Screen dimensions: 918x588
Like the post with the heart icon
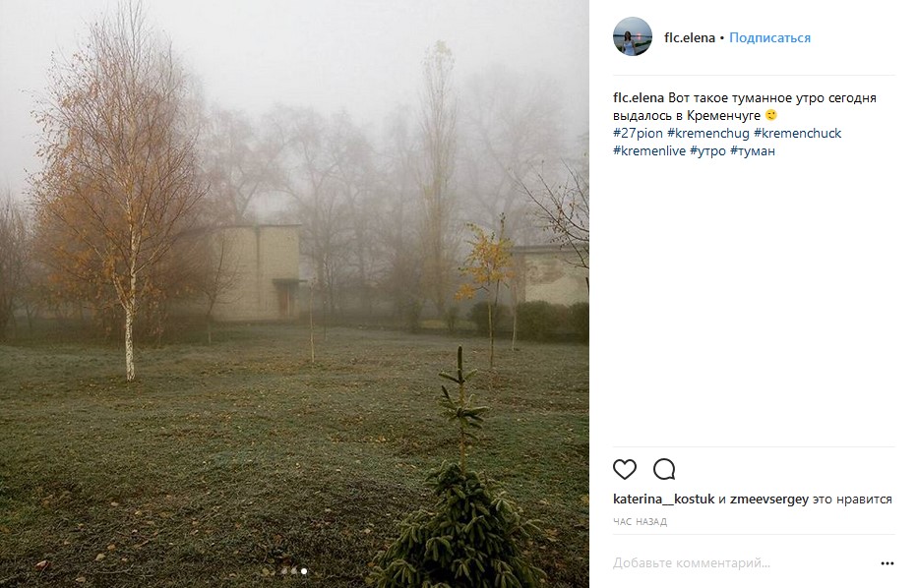tap(624, 469)
